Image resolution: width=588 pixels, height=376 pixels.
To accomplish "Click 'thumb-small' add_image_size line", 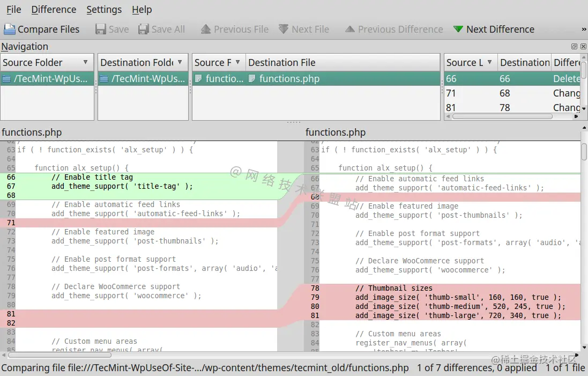I will point(458,297).
